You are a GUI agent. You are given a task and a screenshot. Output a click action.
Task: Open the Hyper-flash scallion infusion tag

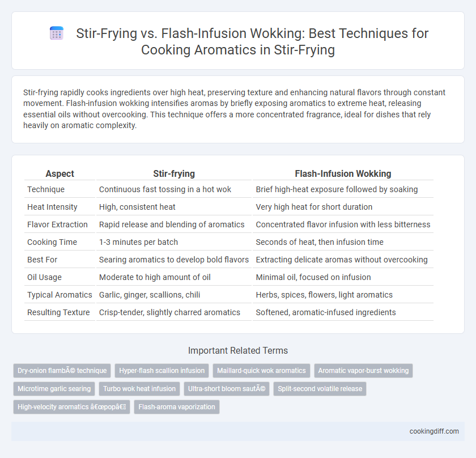click(x=162, y=371)
